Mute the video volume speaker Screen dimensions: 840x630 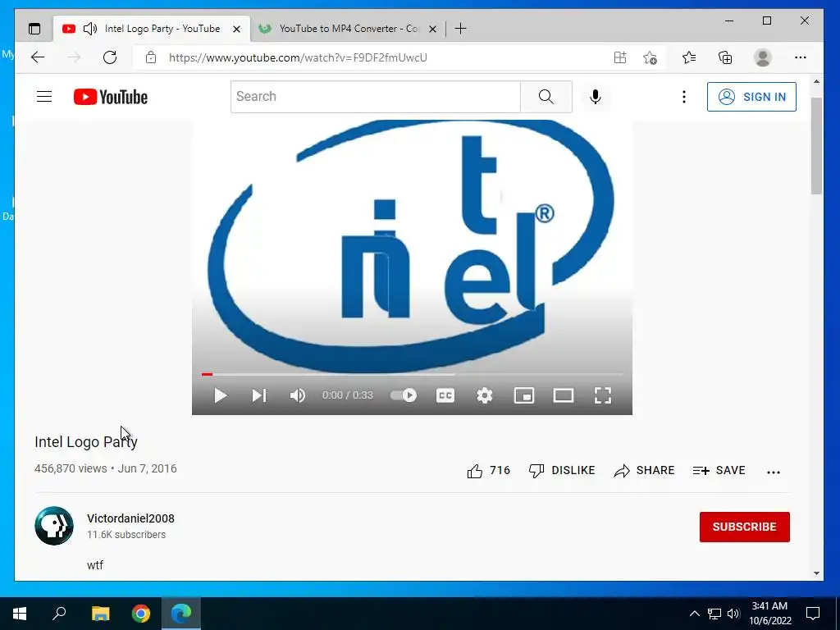point(297,395)
